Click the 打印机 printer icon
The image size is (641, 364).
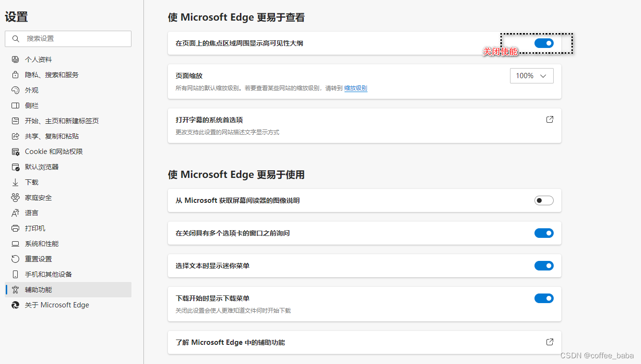click(15, 228)
